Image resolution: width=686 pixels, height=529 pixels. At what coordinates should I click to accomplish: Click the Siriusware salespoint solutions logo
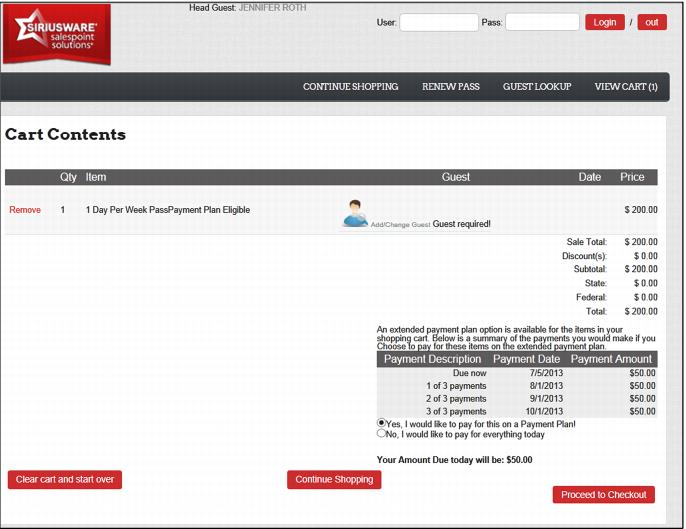coord(56,34)
